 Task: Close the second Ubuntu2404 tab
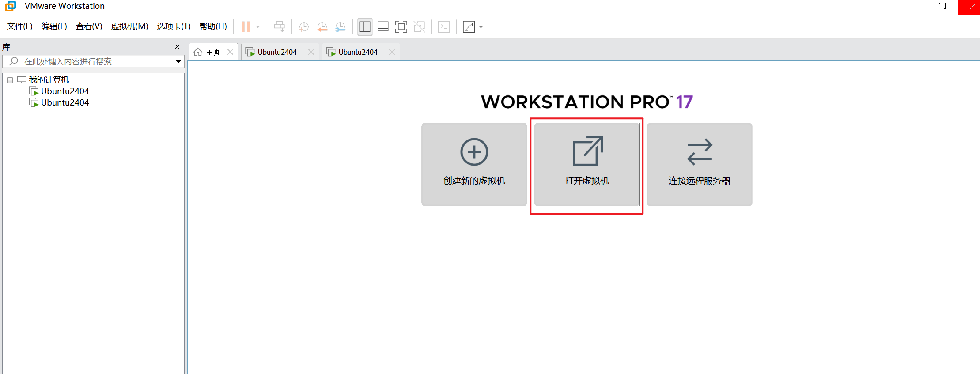(x=392, y=52)
